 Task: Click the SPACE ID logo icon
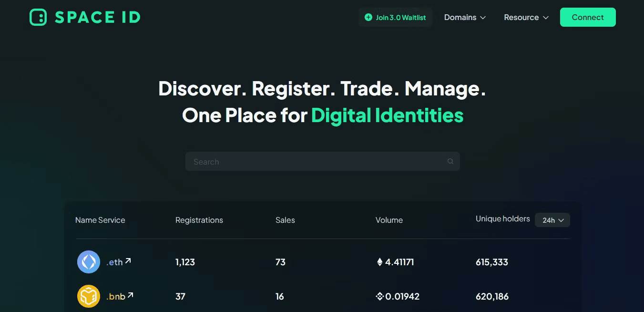tap(38, 17)
